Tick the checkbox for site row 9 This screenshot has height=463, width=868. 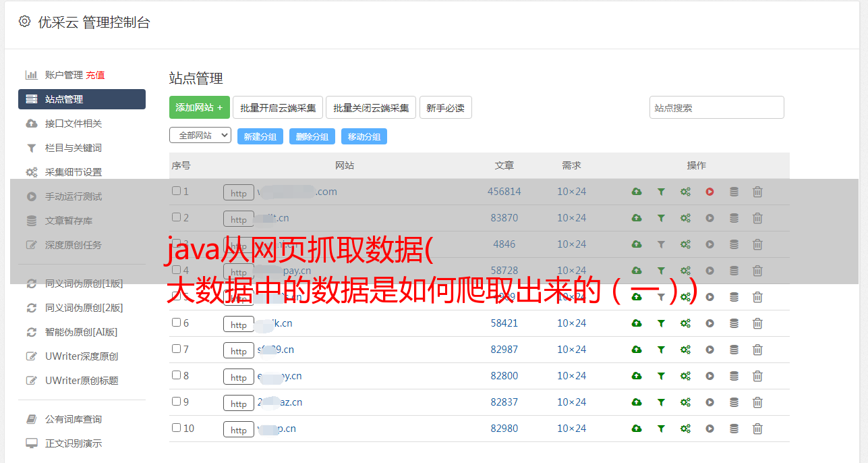click(x=176, y=402)
